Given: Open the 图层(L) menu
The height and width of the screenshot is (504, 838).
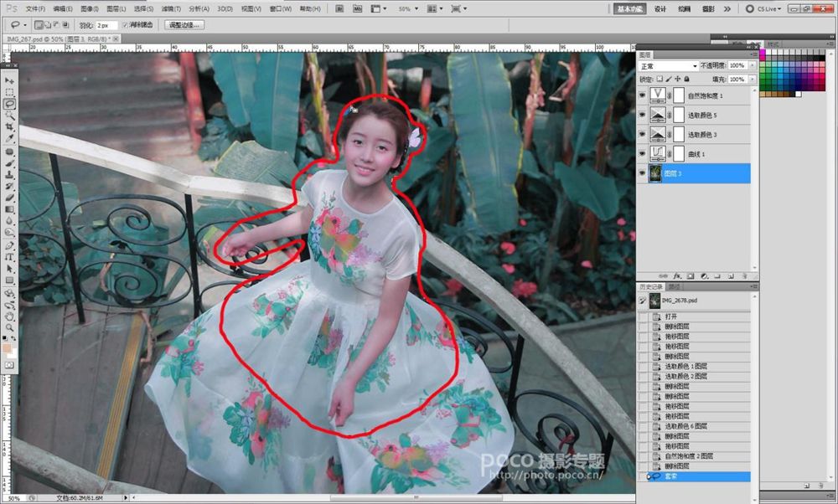Looking at the screenshot, I should (x=116, y=8).
